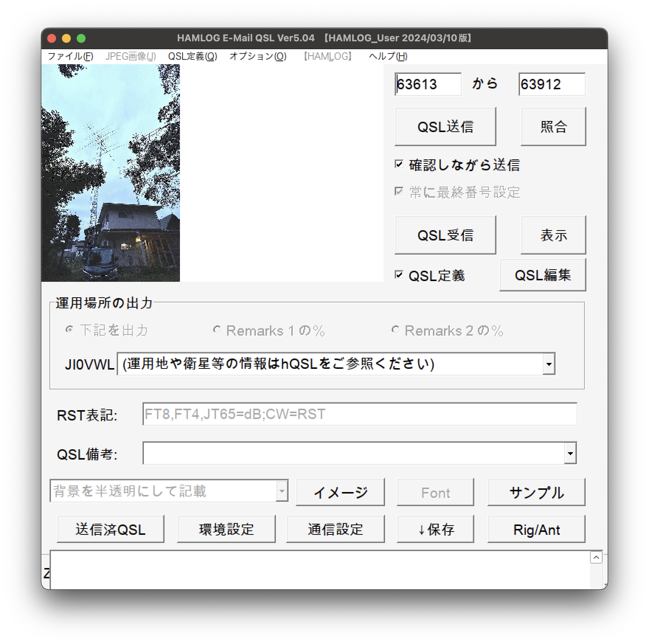Select the 下記を出力 radio option

69,331
